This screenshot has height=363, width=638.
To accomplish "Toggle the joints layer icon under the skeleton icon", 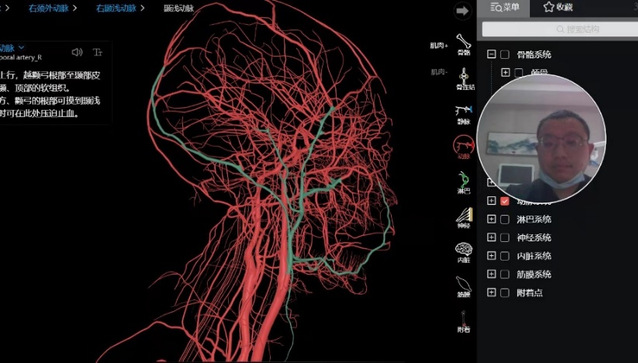I will pos(464,79).
